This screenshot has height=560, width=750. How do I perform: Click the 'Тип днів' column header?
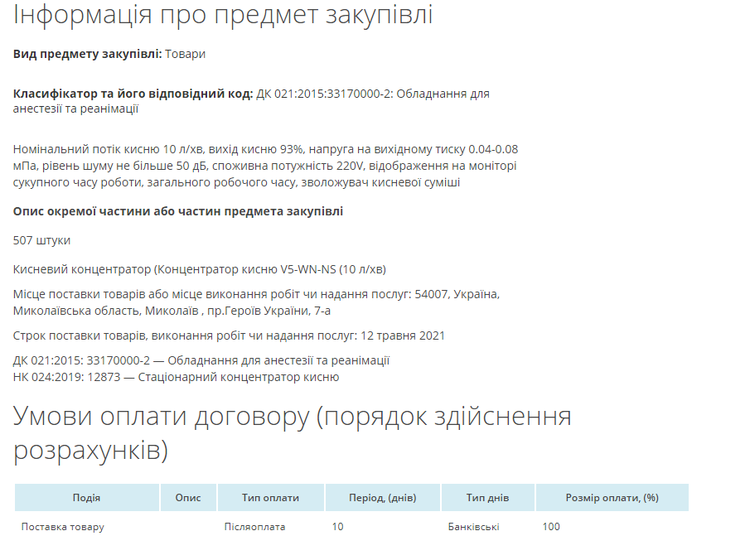(x=487, y=498)
